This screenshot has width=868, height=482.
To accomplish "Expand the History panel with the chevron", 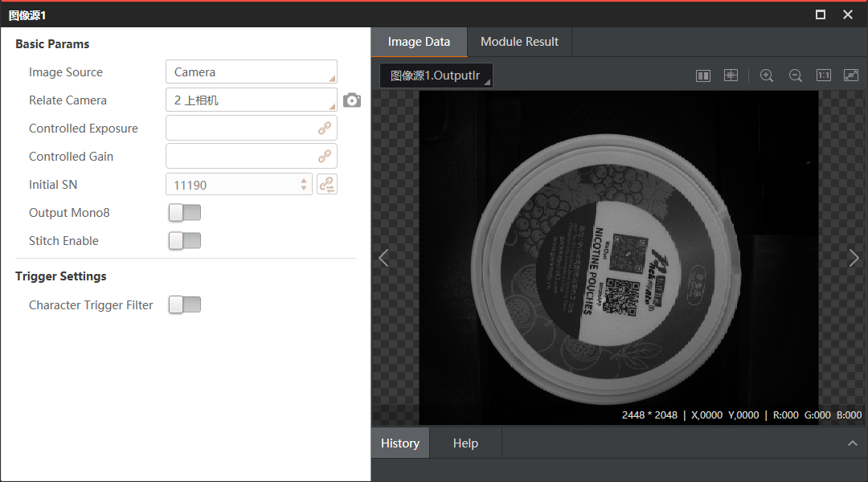I will tap(853, 443).
